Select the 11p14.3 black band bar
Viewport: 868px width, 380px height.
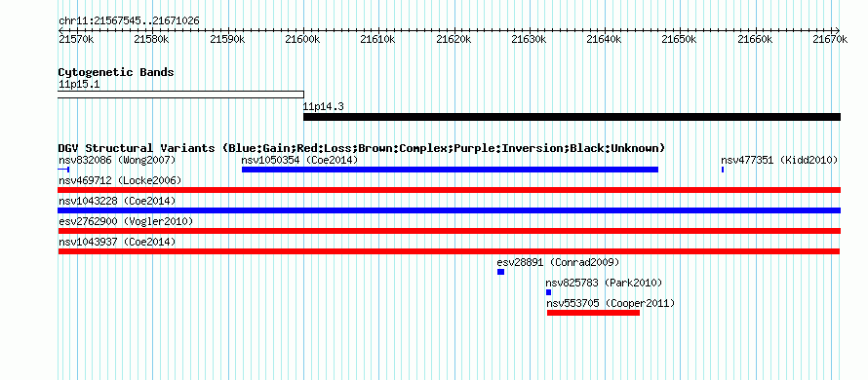(572, 117)
